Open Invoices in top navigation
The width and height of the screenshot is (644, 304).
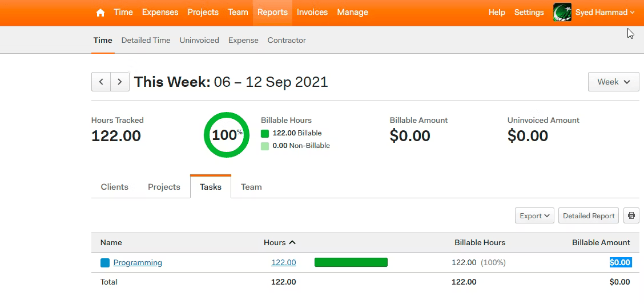[312, 13]
